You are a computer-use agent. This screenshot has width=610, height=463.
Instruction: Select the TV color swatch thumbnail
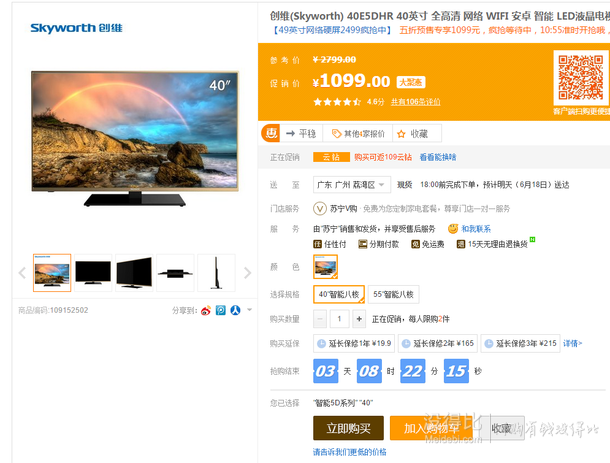325,267
